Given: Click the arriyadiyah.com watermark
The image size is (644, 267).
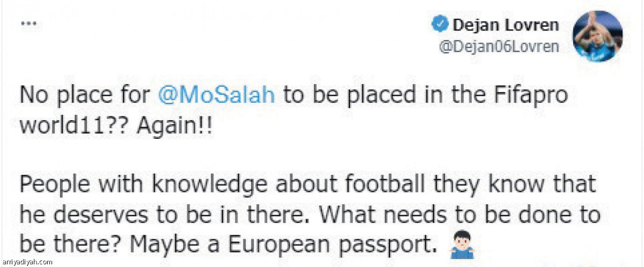Looking at the screenshot, I should (x=27, y=262).
